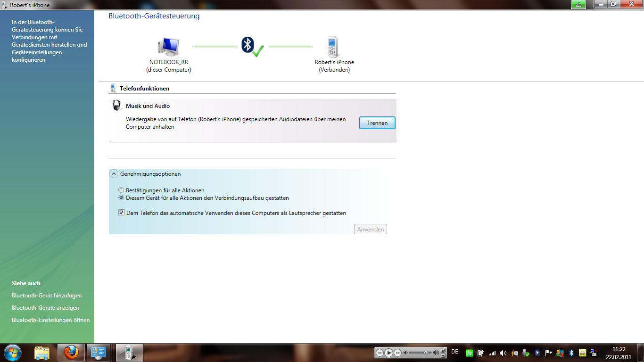Click the 'Telefonfunktionen' section title
Screen dimensions: 644x362
(144, 89)
